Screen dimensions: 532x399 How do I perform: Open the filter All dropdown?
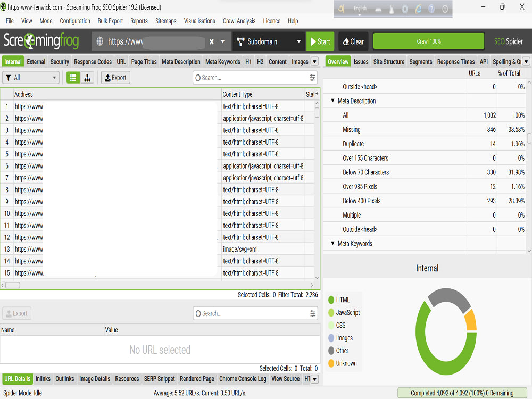pyautogui.click(x=31, y=78)
